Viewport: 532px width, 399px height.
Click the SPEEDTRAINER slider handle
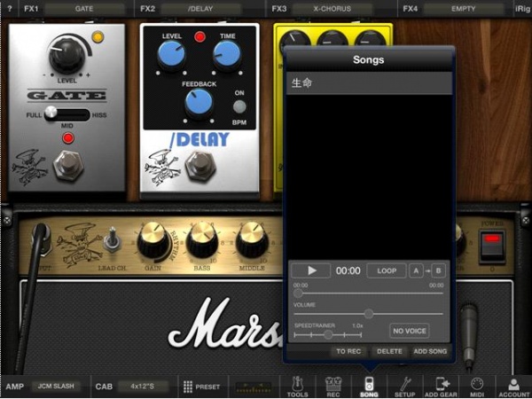(328, 335)
